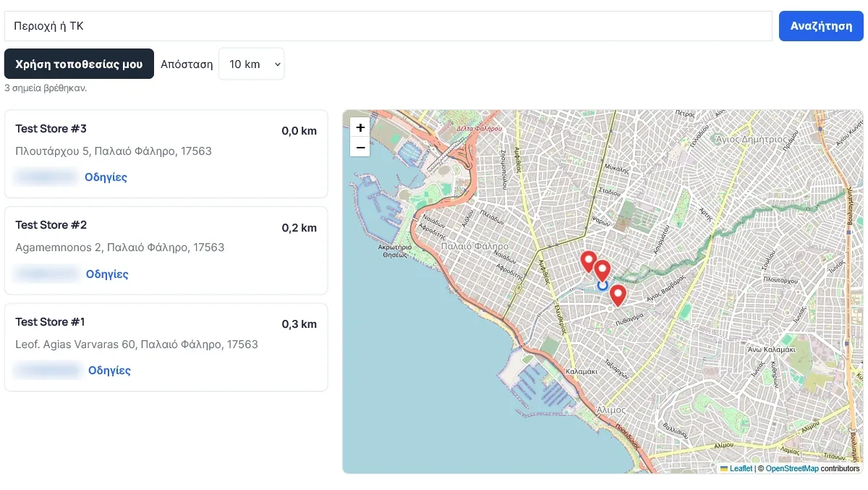Open Οδηγίες directions for Test Store #3

[x=106, y=177]
